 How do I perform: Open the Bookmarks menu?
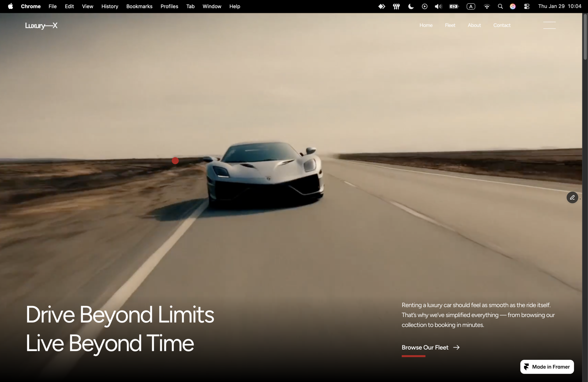(x=139, y=6)
